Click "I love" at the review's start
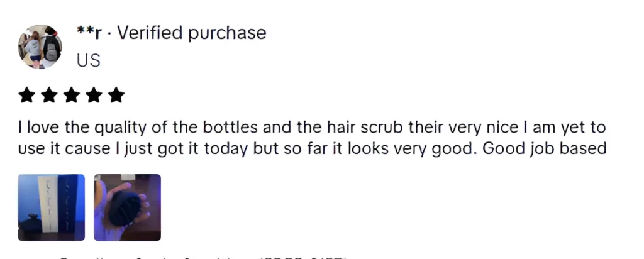This screenshot has width=644, height=259. 38,128
